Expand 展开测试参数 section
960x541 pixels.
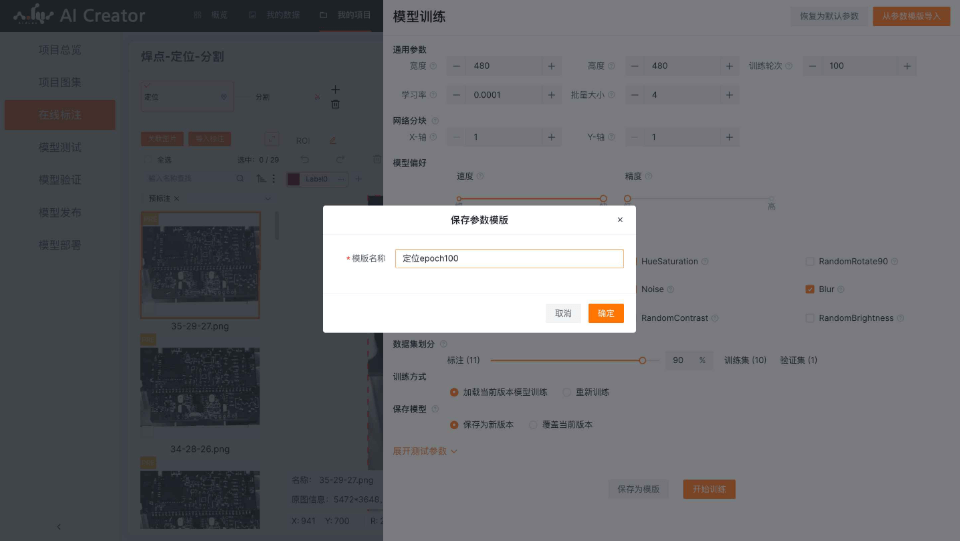(x=425, y=451)
